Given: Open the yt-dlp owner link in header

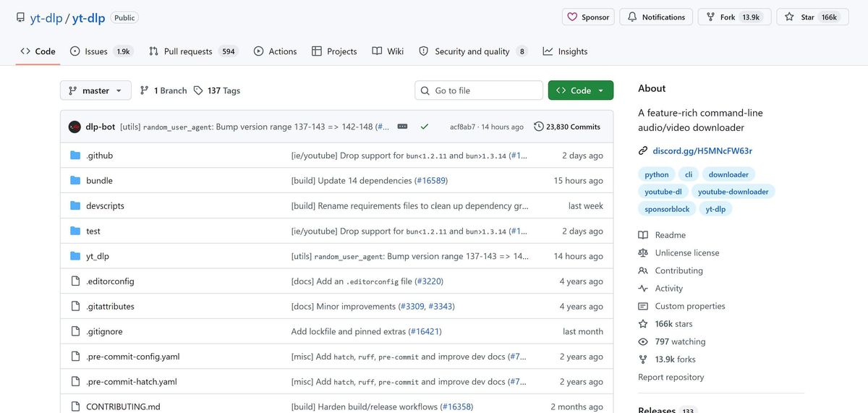Looking at the screenshot, I should 46,17.
